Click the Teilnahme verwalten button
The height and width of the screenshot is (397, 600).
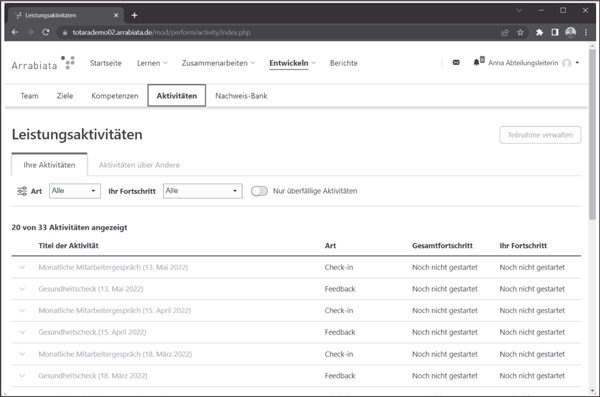tap(540, 135)
